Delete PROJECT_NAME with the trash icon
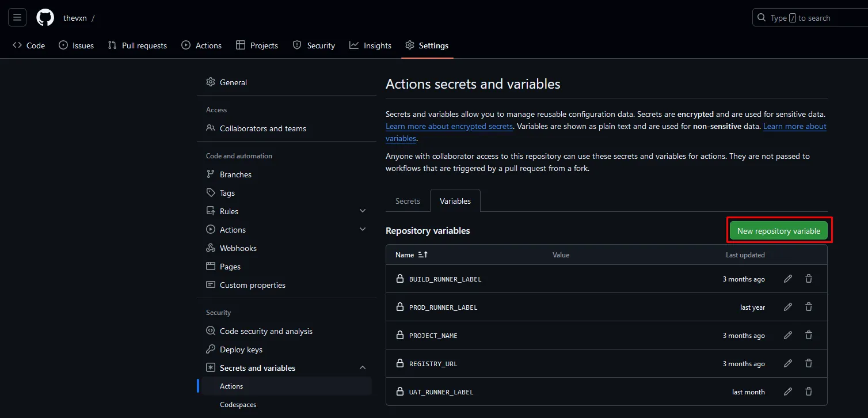868x418 pixels. click(x=809, y=335)
